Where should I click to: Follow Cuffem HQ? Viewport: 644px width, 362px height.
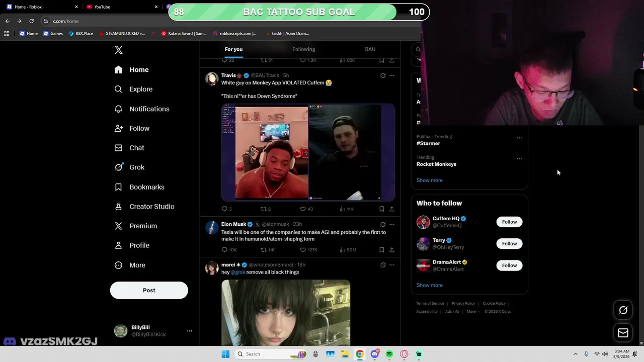(509, 222)
